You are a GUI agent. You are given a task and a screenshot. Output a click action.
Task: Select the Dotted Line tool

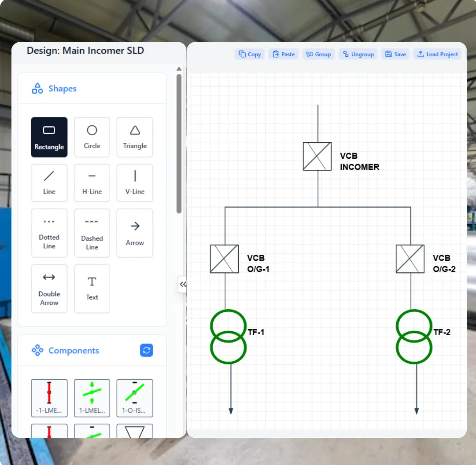(49, 233)
